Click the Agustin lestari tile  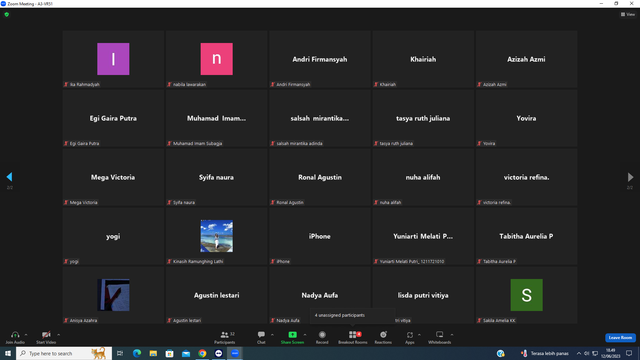tap(216, 295)
